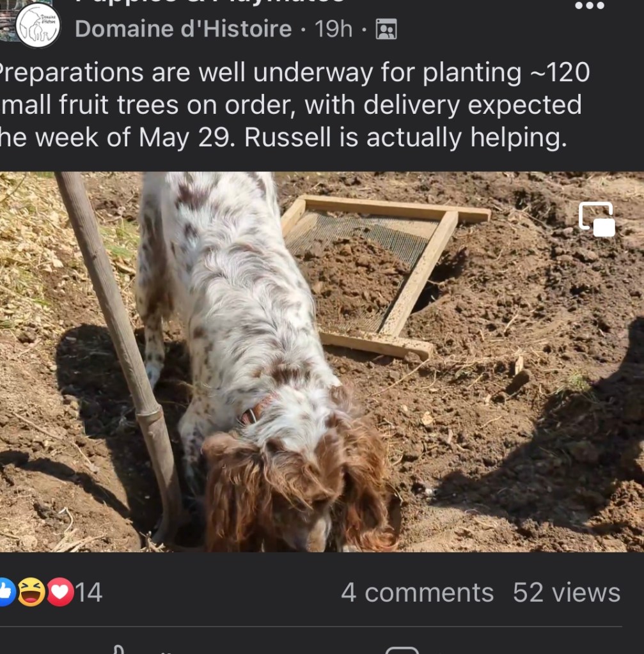The image size is (644, 654).
Task: Click the group audience icon beside 19h
Action: 386,29
